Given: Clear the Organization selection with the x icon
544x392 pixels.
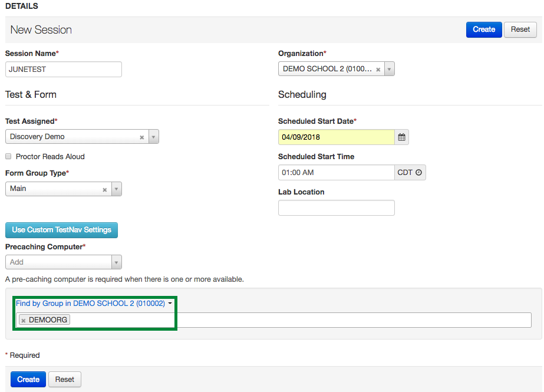Looking at the screenshot, I should pyautogui.click(x=378, y=70).
